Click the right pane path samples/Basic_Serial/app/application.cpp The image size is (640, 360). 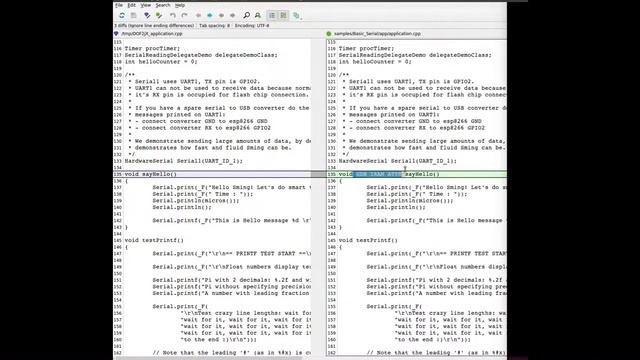(377, 34)
